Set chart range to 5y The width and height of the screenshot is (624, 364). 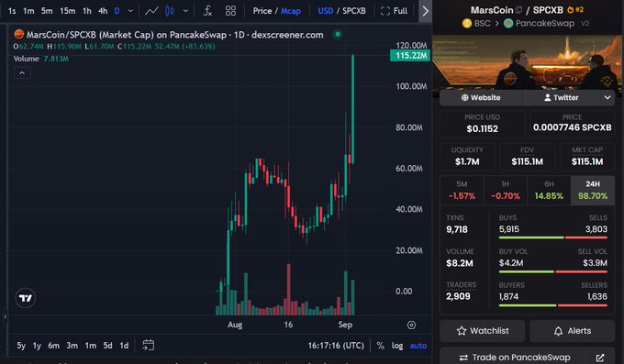(x=21, y=346)
